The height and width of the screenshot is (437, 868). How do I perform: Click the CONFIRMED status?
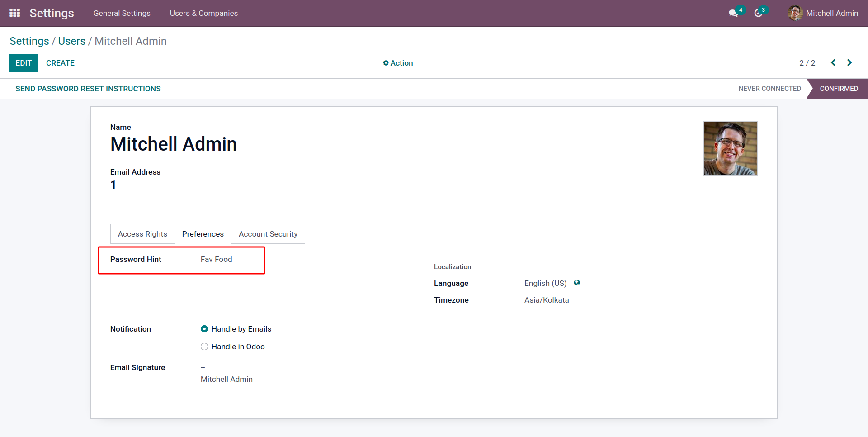[x=839, y=89]
